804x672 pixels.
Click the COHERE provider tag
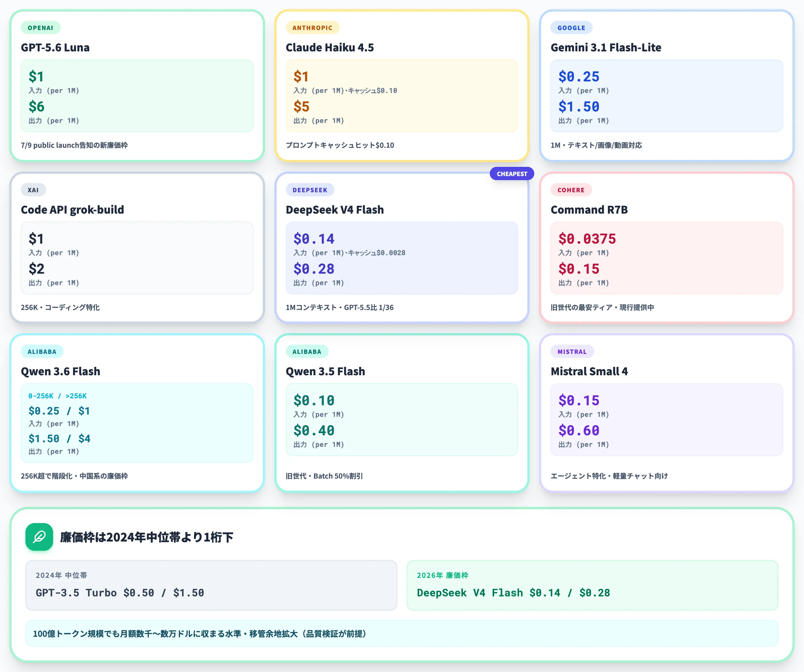pyautogui.click(x=571, y=190)
